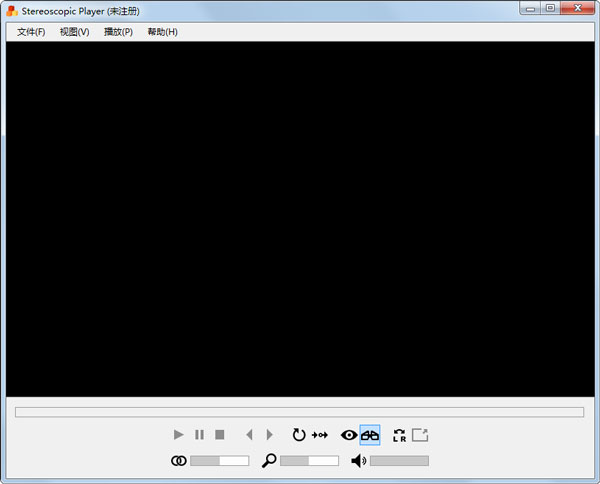
Task: Minimize the Stereoscopic Player window
Action: 530,8
